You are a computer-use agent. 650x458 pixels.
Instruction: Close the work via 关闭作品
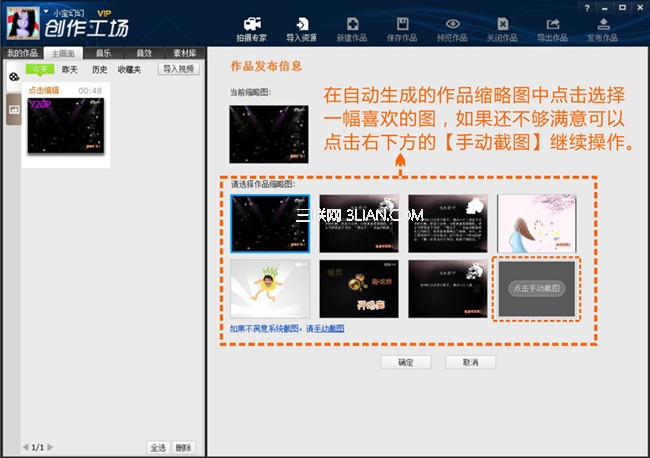(502, 29)
